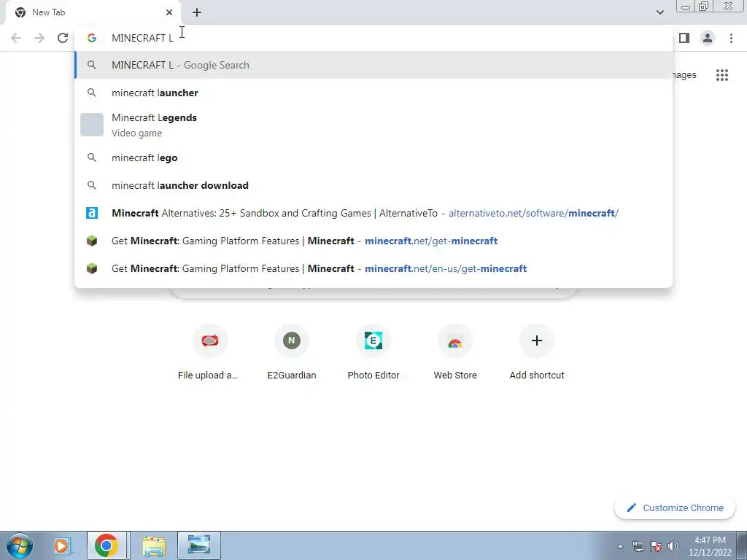Open the Chrome profile avatar
747x560 pixels.
pos(708,38)
